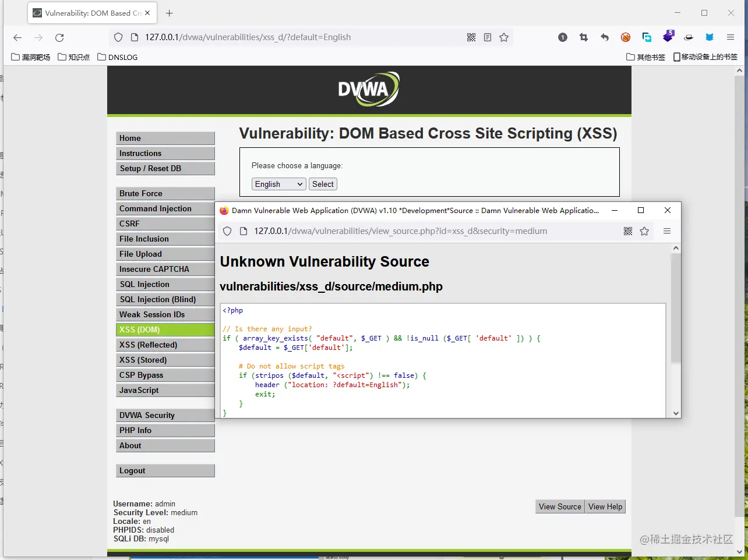The height and width of the screenshot is (560, 748).
Task: Open the File Inclusion page
Action: pyautogui.click(x=165, y=239)
